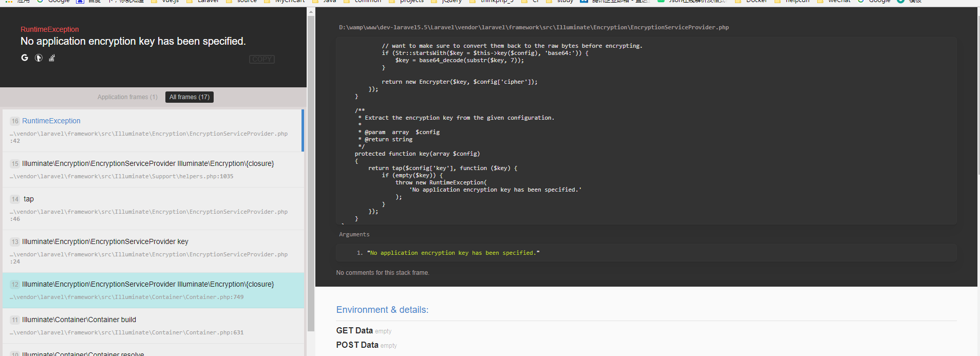Screen dimensions: 980x356
Task: Search the error on Google icon
Action: pos(25,58)
